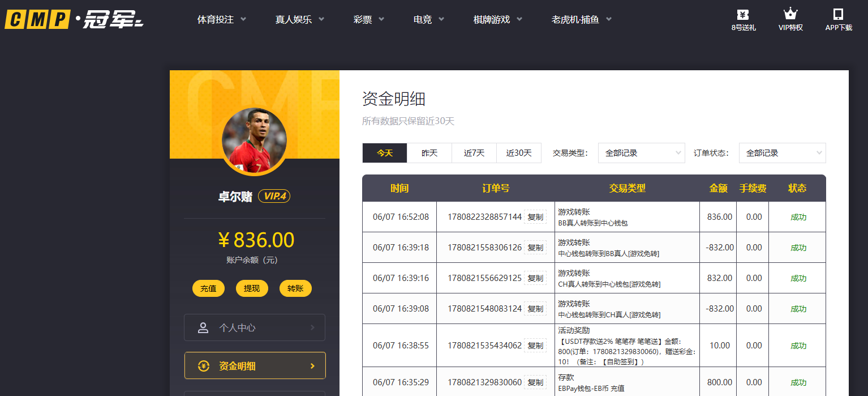Click the 所有数据只保留近30天 notice
Viewport: 868px width, 396px height.
(x=408, y=121)
